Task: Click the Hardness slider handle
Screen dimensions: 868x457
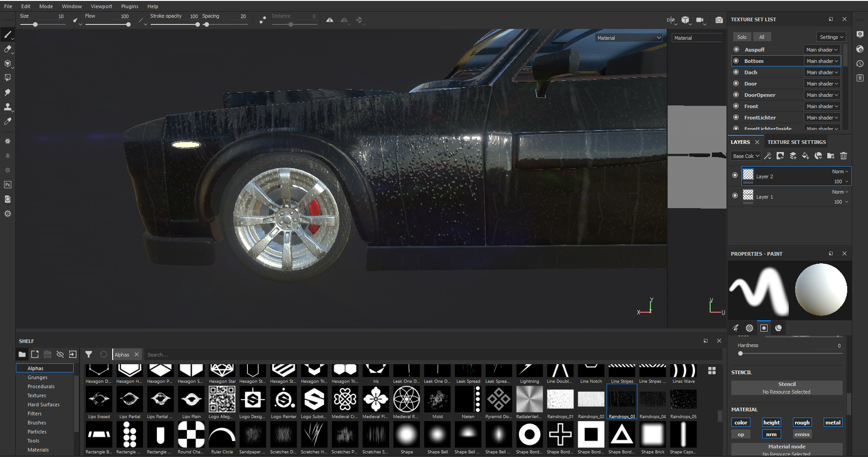Action: [x=740, y=353]
